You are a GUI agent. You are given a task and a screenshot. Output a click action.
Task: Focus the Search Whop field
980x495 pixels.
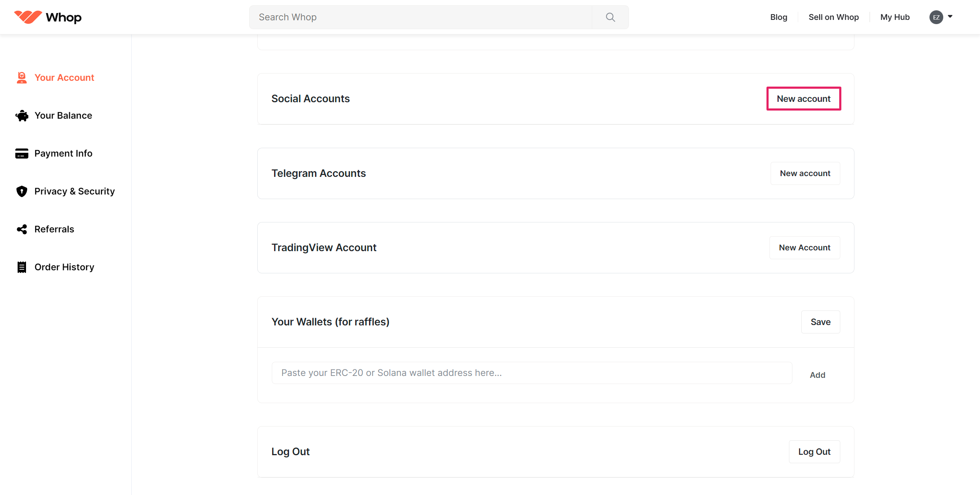pos(420,17)
